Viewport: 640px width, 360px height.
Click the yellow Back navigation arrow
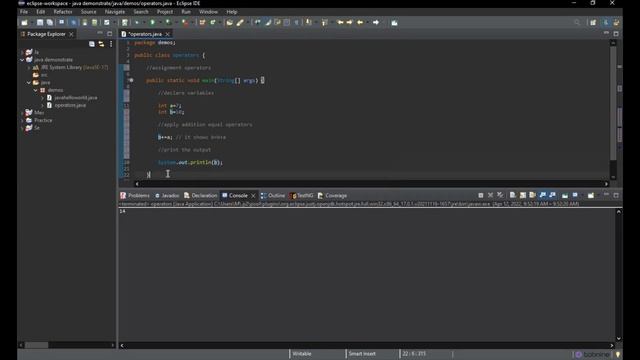coord(360,23)
